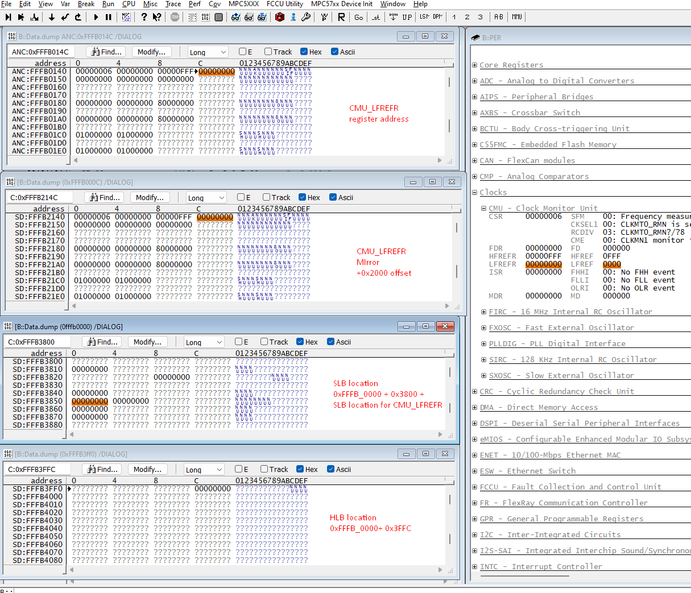This screenshot has height=593, width=691.
Task: Click HFREFR value 00000FFF in CMU registers
Action: click(x=543, y=256)
